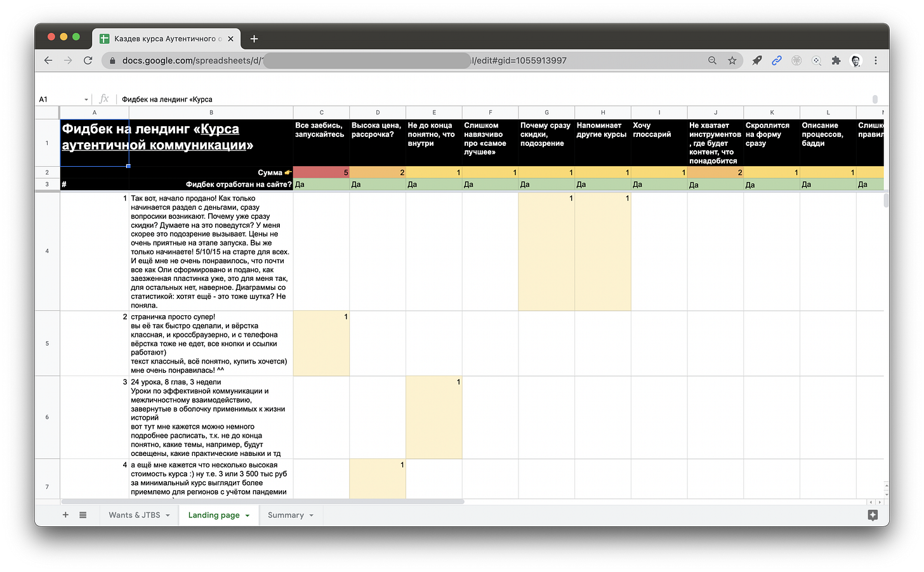Open a new browser tab with plus

tap(254, 39)
